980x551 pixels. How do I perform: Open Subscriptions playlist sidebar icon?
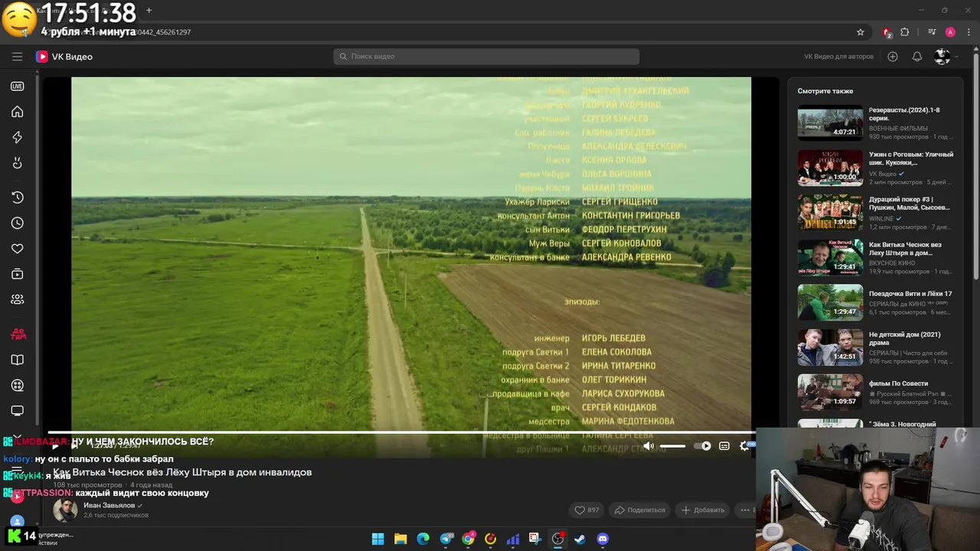click(x=17, y=274)
